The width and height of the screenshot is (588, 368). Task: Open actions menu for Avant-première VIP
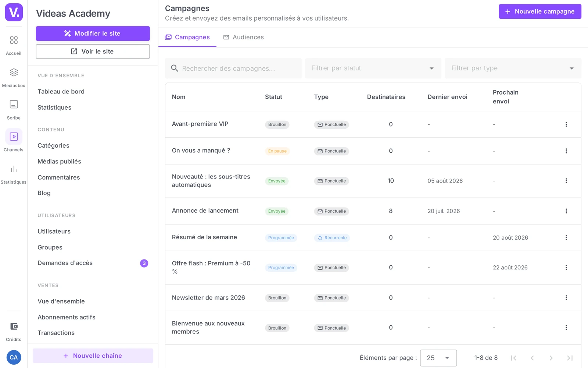coord(566,124)
